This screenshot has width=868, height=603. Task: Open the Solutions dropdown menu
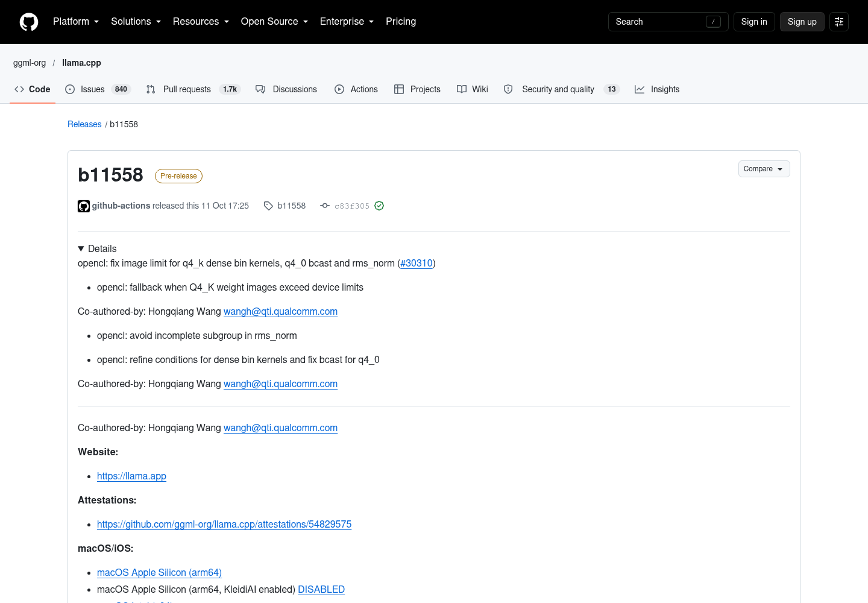(136, 22)
